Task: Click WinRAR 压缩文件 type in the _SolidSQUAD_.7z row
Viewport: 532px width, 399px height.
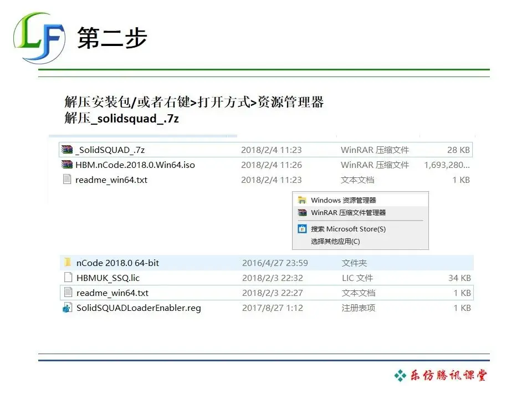Action: pos(375,150)
